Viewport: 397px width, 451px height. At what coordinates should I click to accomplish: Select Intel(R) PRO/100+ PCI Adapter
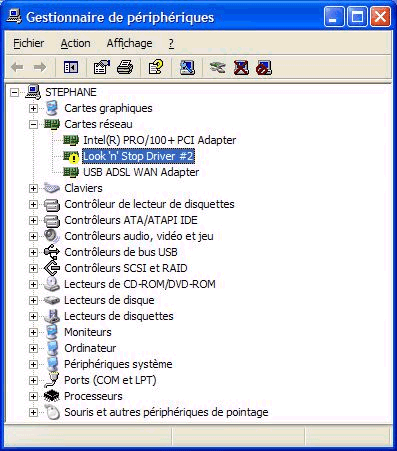pyautogui.click(x=160, y=140)
